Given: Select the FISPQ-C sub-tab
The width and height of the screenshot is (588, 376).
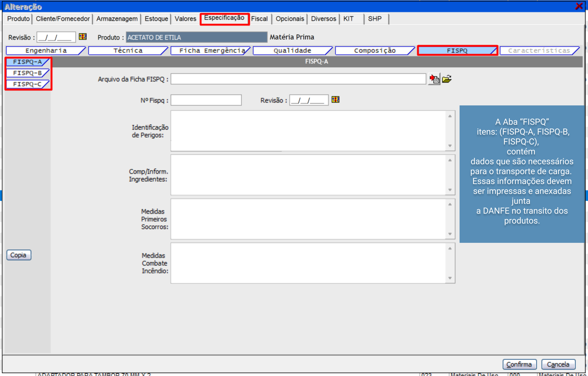Looking at the screenshot, I should (27, 84).
